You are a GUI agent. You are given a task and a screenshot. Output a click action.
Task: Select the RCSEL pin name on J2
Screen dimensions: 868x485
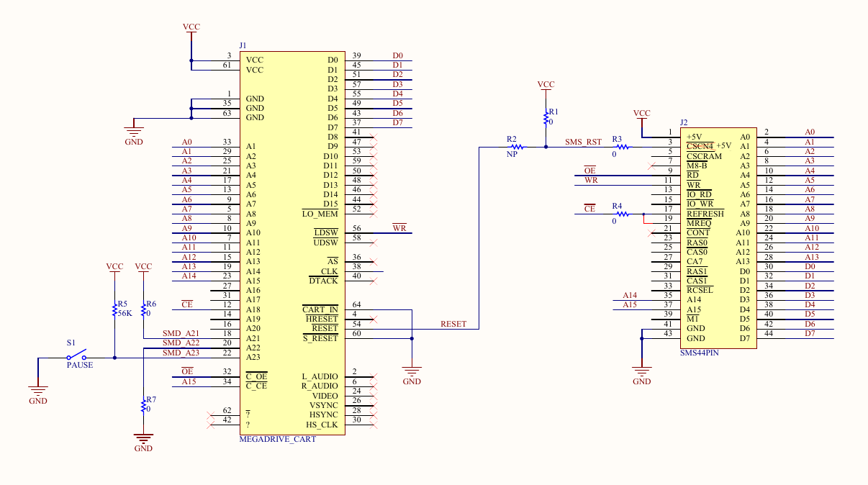click(x=700, y=290)
